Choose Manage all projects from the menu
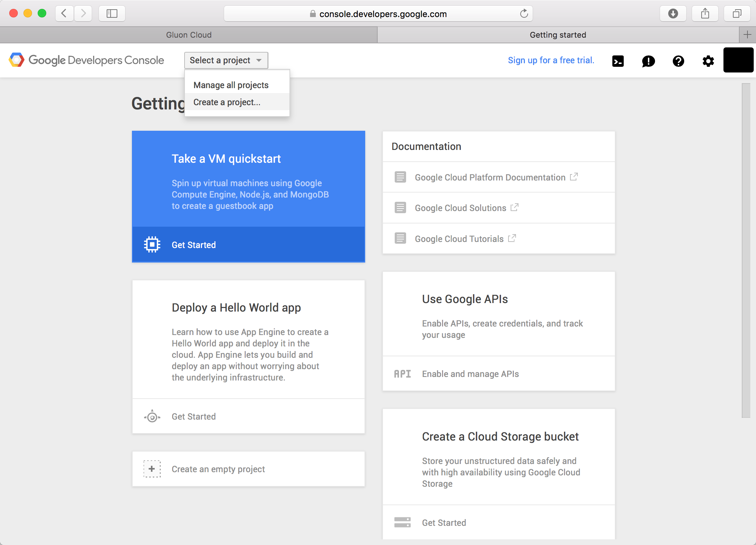The image size is (756, 545). (237, 85)
